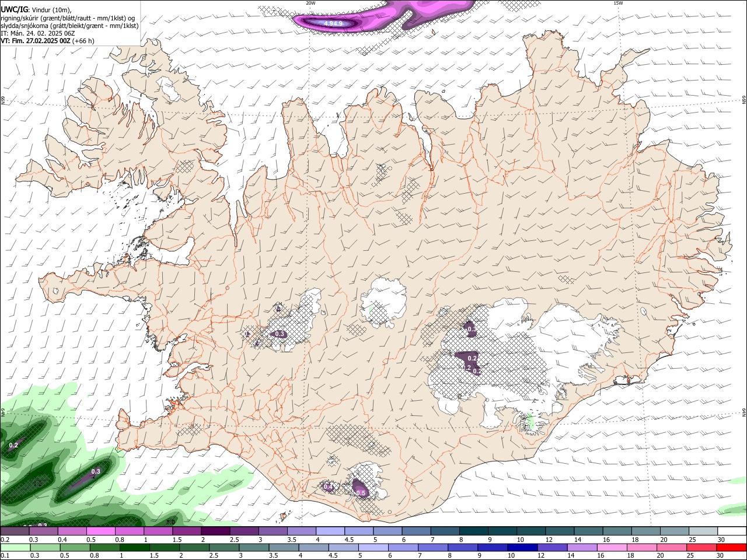
Task: Click the '25' label in the lower legend row
Action: (691, 556)
